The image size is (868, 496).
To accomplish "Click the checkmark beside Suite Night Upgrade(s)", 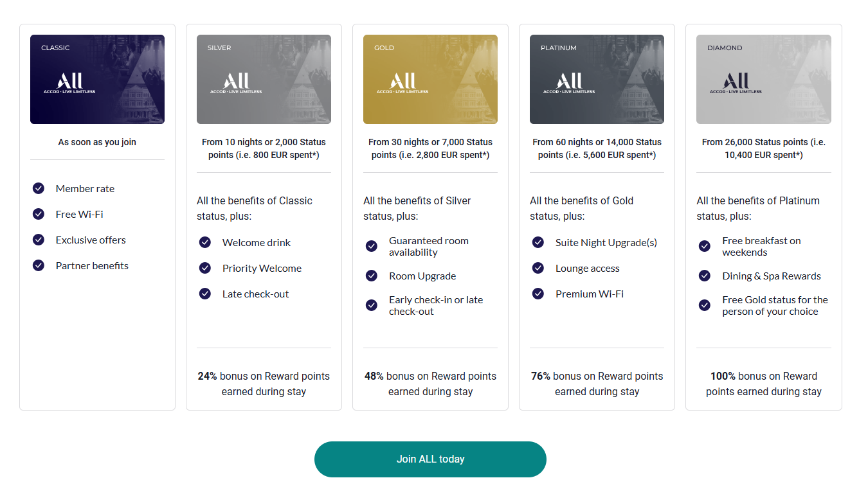I will [x=538, y=242].
